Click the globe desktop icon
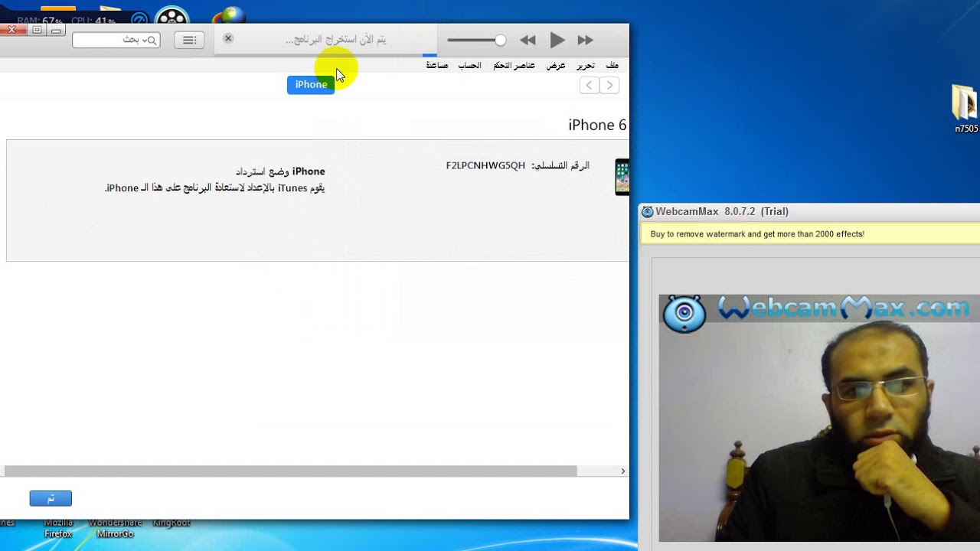The height and width of the screenshot is (551, 980). 230,15
